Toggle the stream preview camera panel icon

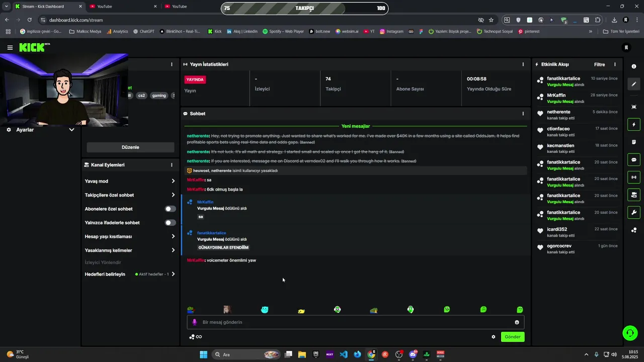tap(633, 195)
